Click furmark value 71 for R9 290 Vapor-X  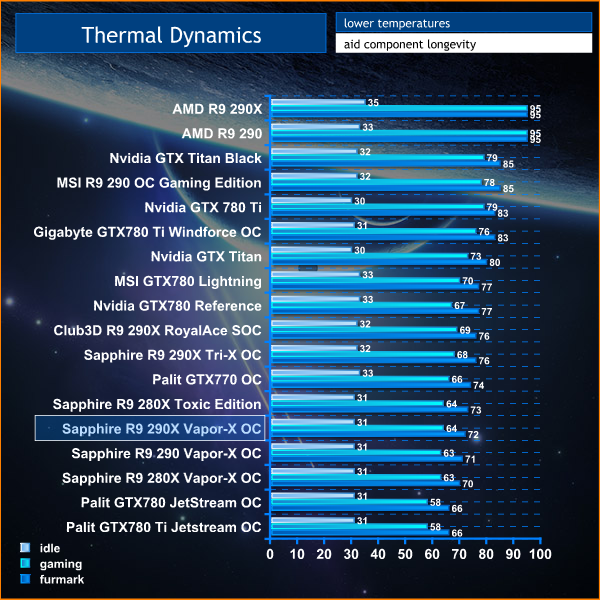pyautogui.click(x=470, y=459)
